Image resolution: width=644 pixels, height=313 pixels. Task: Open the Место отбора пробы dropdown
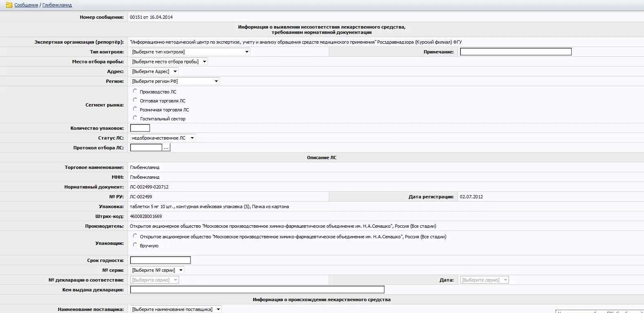click(169, 62)
